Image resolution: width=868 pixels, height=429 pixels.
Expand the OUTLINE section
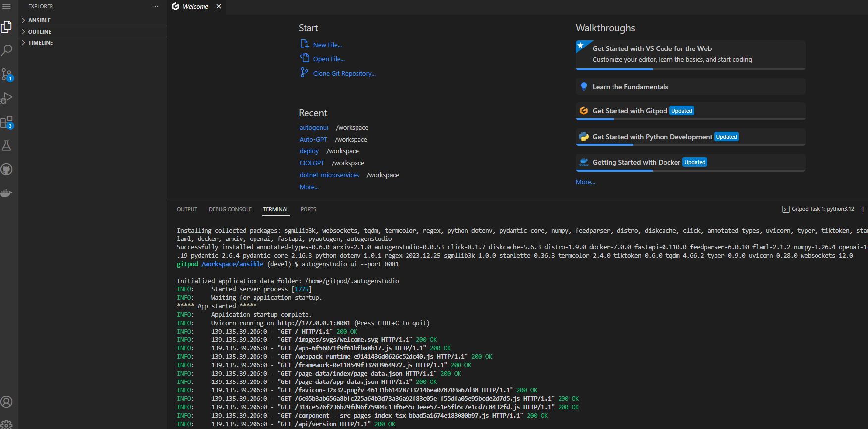[x=93, y=32]
